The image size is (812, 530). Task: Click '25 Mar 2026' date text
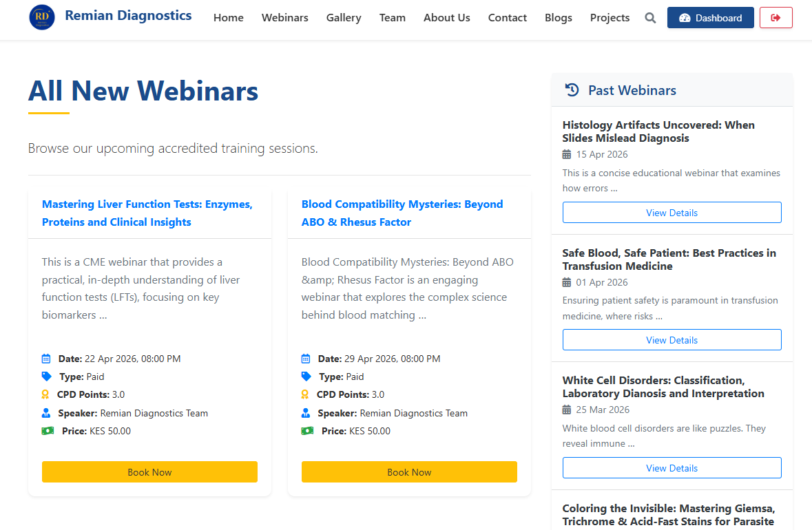click(603, 410)
